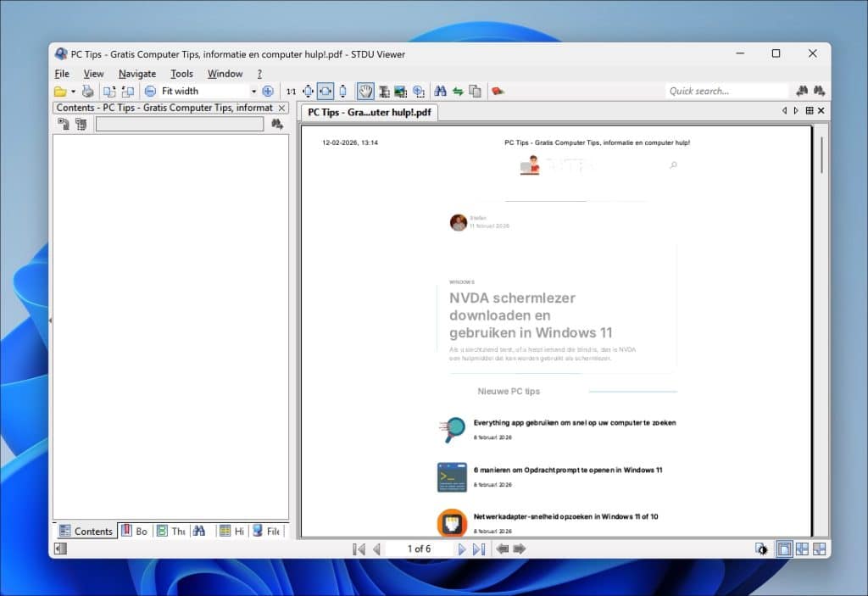Open the Fit width zoom dropdown

coord(254,91)
